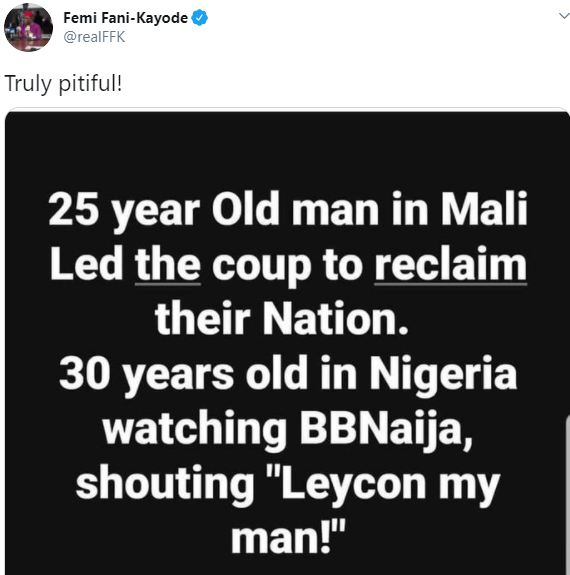The width and height of the screenshot is (570, 575).
Task: Click the word 'Mali' in the image
Action: (x=484, y=208)
